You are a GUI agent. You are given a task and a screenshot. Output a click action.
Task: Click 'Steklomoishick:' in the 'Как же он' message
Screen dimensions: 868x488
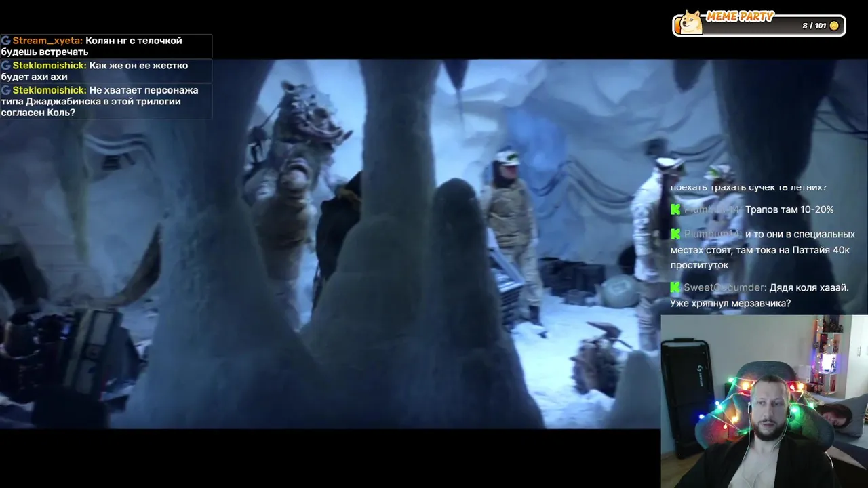click(x=50, y=66)
